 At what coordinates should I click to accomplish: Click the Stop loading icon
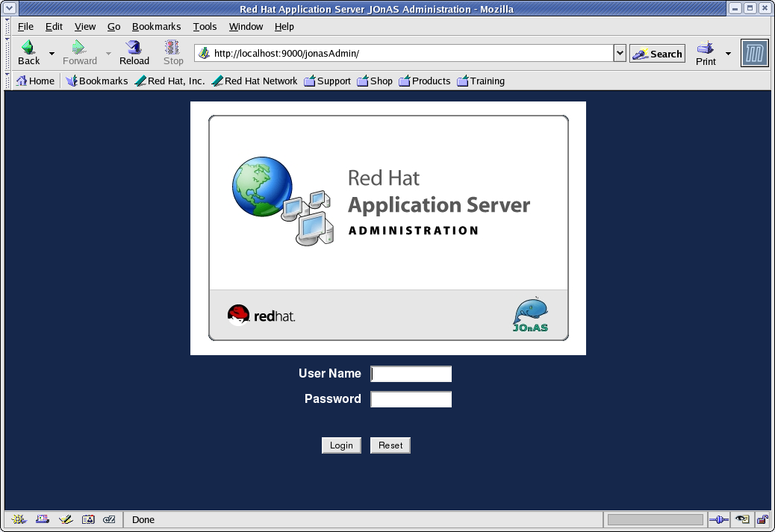(172, 48)
